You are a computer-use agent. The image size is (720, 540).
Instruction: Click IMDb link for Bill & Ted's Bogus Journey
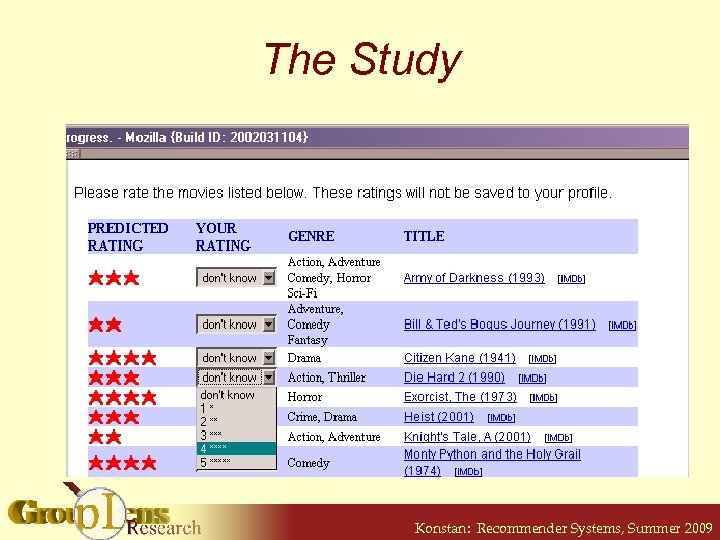[x=622, y=326]
